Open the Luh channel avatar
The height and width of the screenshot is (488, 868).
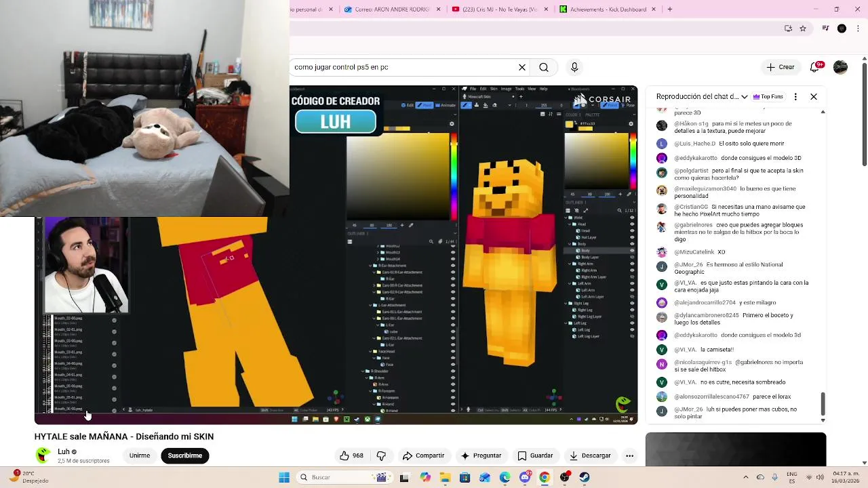(43, 455)
